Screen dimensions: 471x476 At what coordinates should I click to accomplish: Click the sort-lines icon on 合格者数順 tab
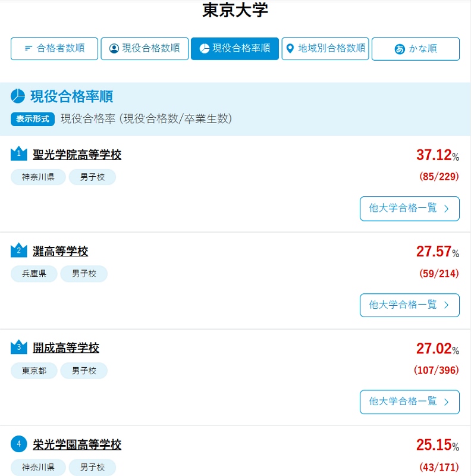coord(29,49)
